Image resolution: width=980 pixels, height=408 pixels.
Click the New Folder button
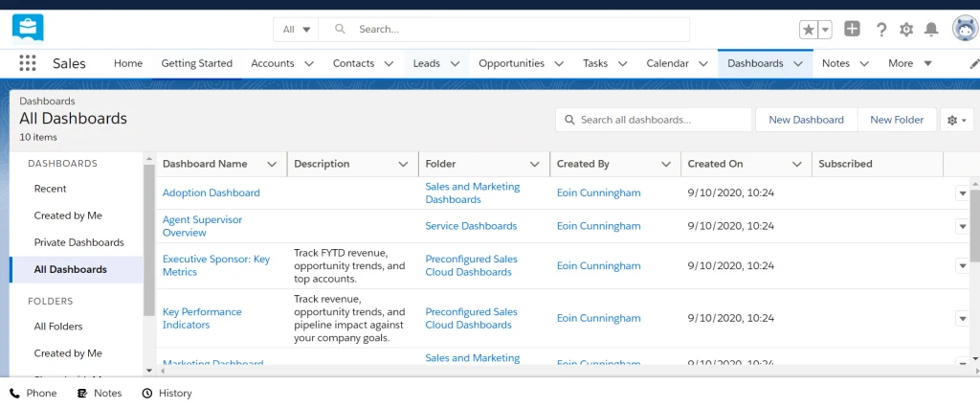[897, 120]
